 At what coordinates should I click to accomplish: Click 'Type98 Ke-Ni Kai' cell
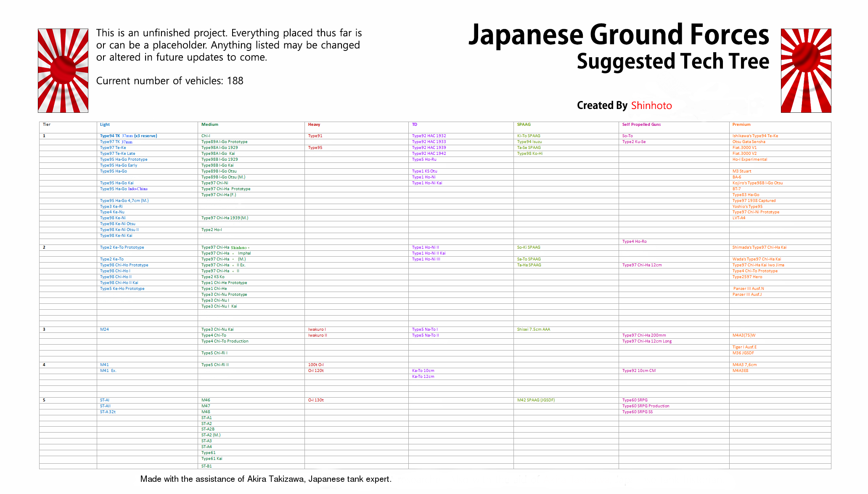(116, 236)
